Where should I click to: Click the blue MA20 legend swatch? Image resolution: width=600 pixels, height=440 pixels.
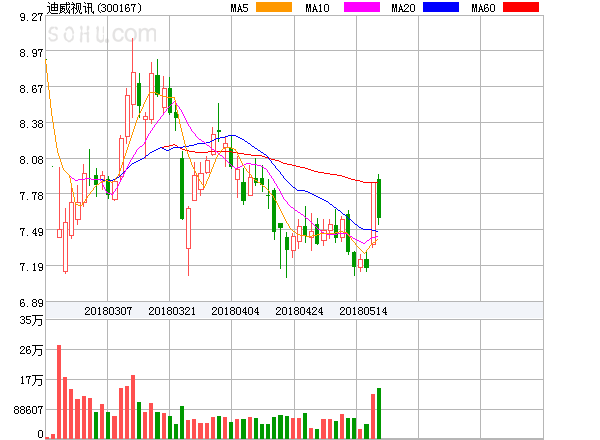click(441, 7)
